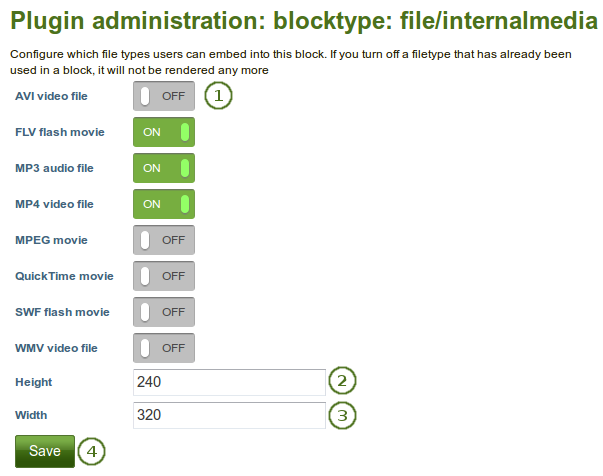Viewport: 603px width, 476px height.
Task: Click the circled number 2 marker
Action: [343, 381]
